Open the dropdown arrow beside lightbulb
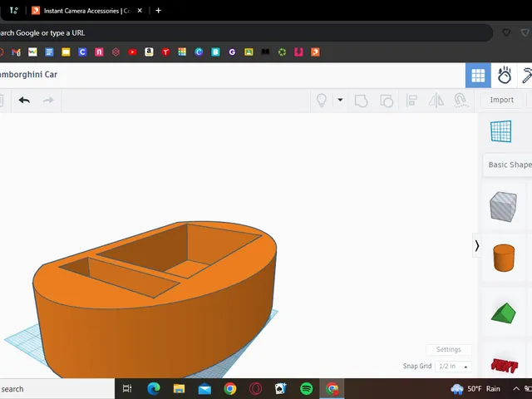Image resolution: width=532 pixels, height=399 pixels. coord(340,100)
